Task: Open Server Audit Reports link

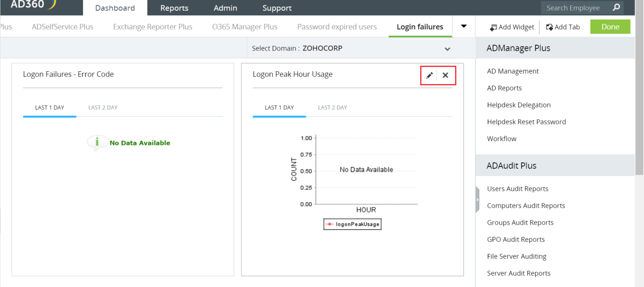Action: (x=519, y=273)
